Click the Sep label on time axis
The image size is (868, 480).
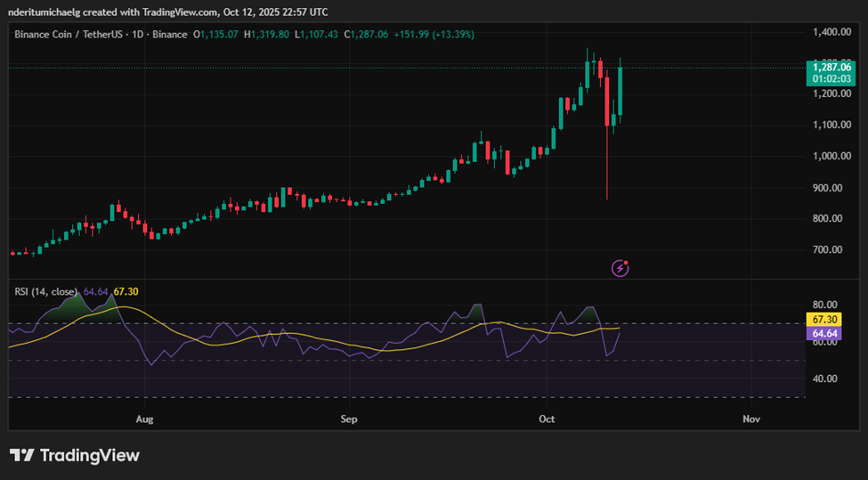point(349,418)
